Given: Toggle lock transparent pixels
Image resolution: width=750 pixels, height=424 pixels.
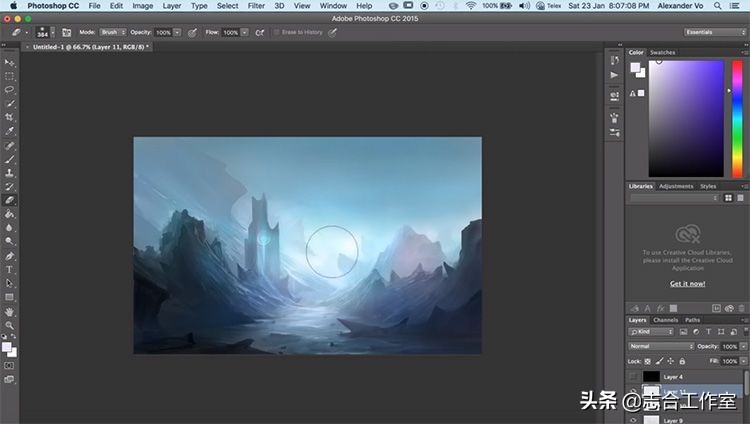Looking at the screenshot, I should click(648, 361).
